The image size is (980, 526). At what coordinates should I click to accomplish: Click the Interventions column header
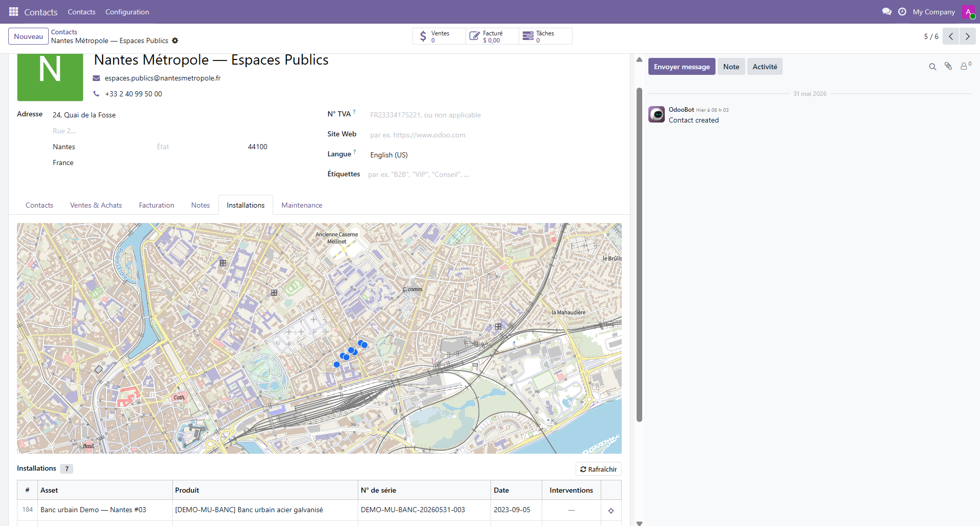(571, 490)
